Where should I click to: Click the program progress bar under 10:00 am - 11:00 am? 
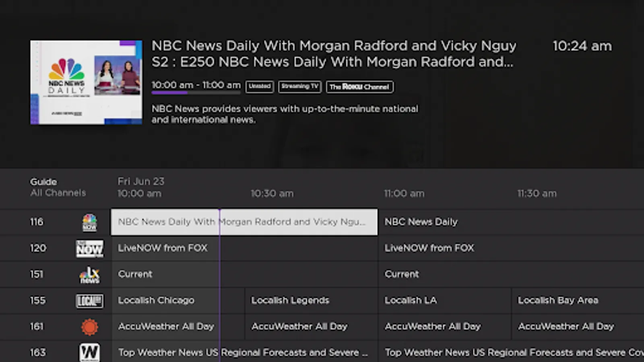pyautogui.click(x=196, y=93)
